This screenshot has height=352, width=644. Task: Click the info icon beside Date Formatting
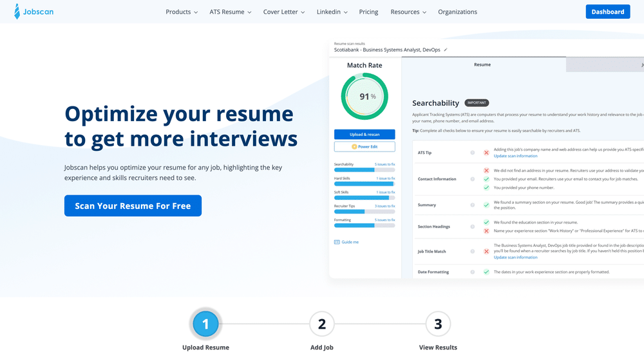click(x=472, y=272)
